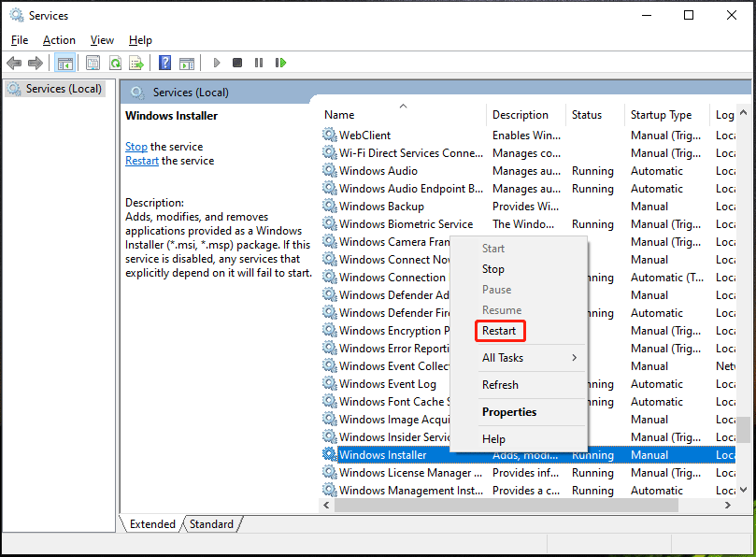Choose Stop in the context menu

520,269
